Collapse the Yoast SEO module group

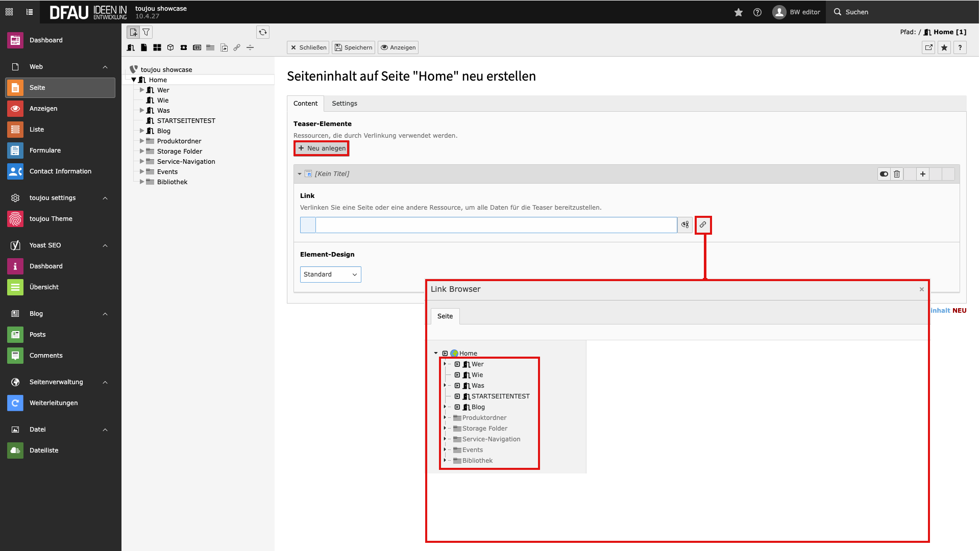[x=105, y=245]
